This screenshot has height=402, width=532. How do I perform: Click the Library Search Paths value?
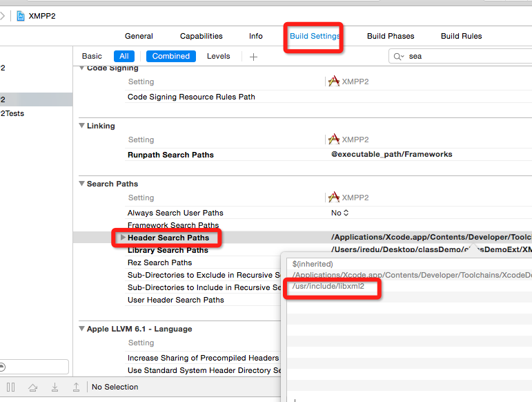(431, 249)
